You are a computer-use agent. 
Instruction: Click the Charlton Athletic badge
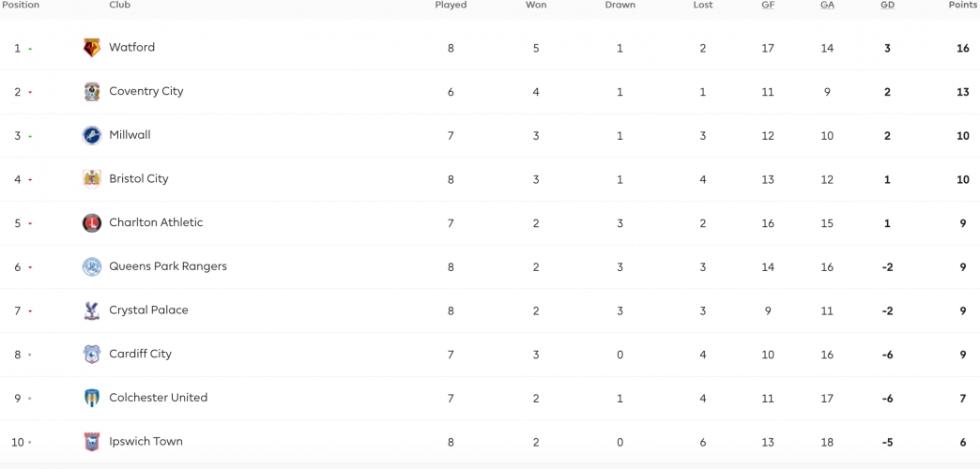(x=92, y=223)
